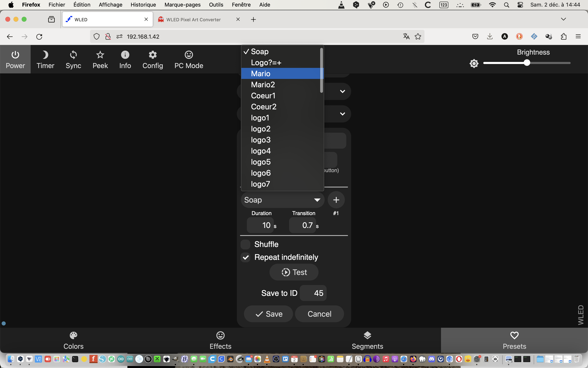
Task: Choose Coeur2 in the dropdown list
Action: coord(281,107)
